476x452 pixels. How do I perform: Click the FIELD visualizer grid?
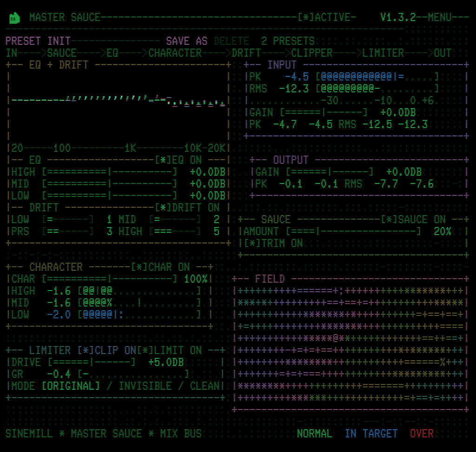click(x=350, y=344)
